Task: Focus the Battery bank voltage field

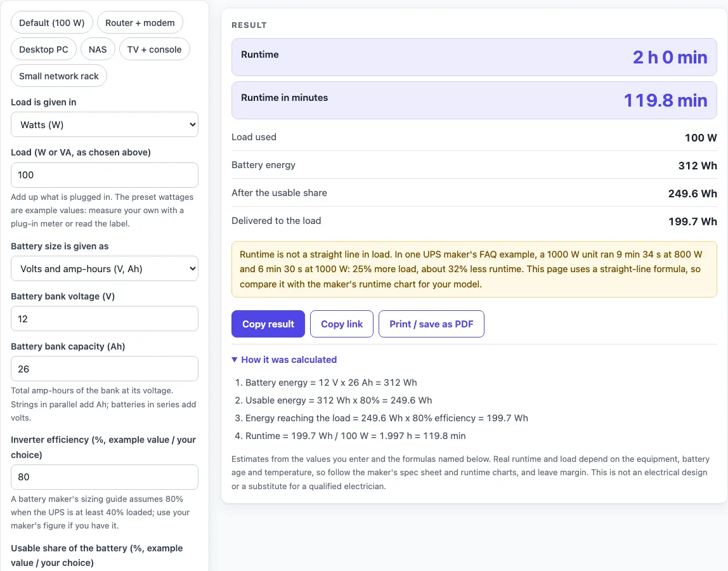Action: tap(105, 318)
